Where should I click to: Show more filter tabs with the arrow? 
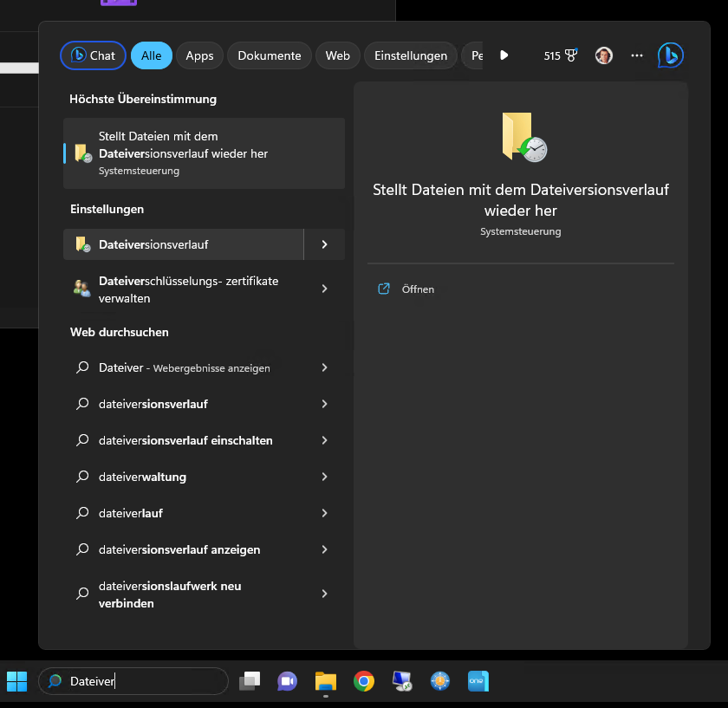tap(504, 55)
